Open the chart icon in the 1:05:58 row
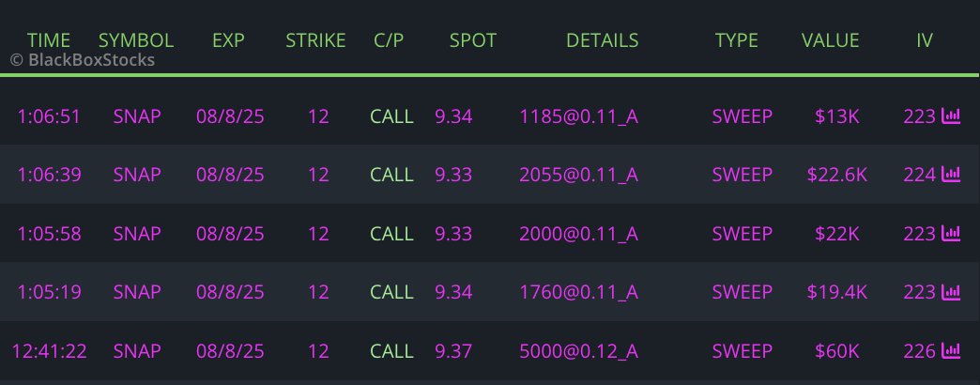The image size is (980, 385). click(x=951, y=233)
